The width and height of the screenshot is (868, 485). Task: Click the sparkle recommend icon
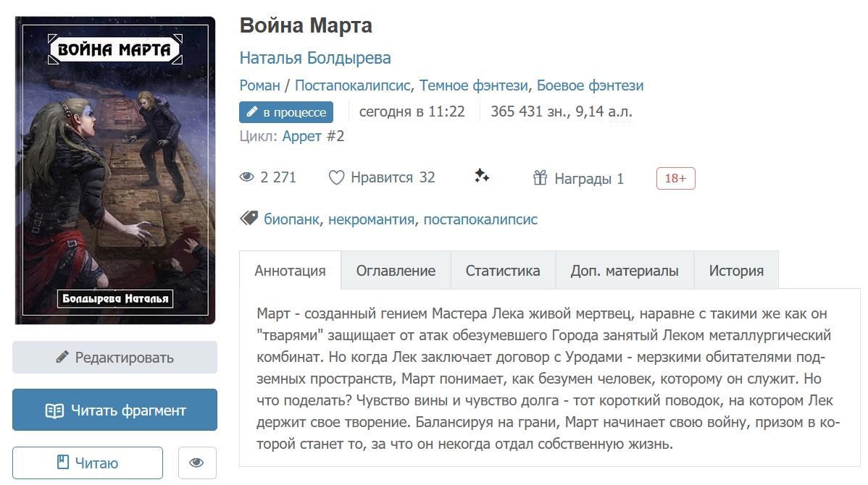(x=482, y=176)
